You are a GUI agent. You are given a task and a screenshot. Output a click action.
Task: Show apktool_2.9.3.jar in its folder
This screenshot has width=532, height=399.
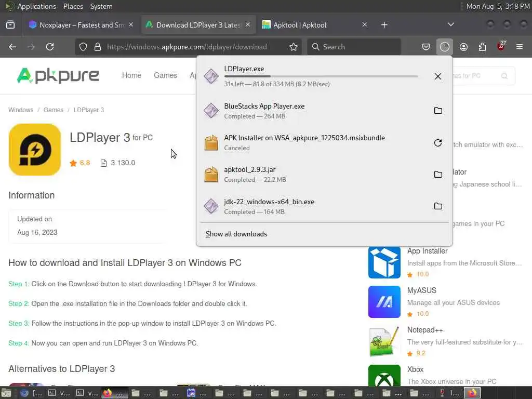tap(437, 175)
